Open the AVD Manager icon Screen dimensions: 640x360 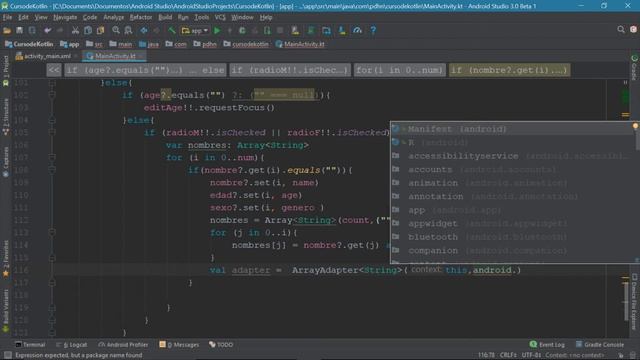pos(295,31)
